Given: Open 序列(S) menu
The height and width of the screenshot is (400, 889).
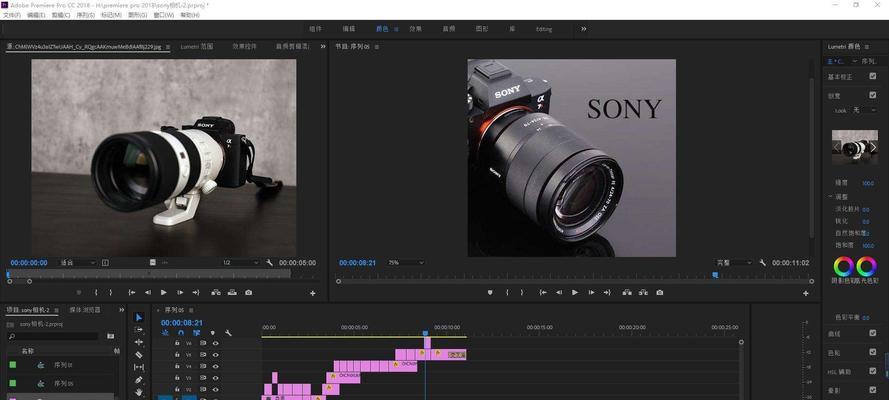Looking at the screenshot, I should [86, 15].
